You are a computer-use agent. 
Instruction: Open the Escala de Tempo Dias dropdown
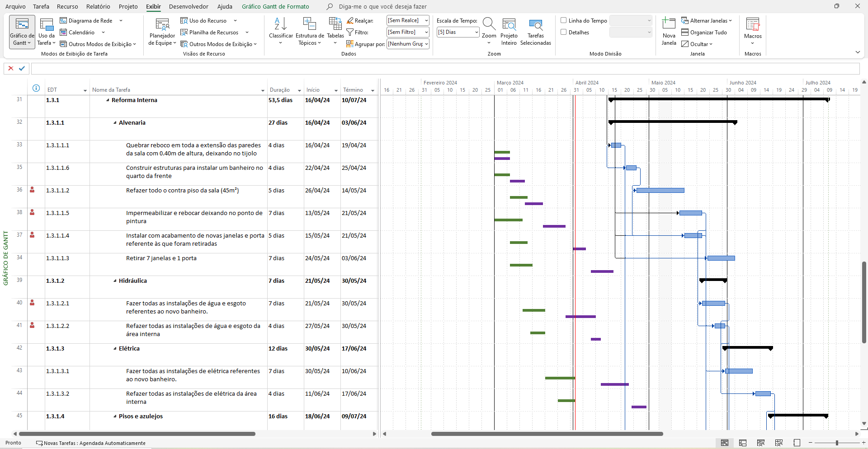[x=458, y=32]
